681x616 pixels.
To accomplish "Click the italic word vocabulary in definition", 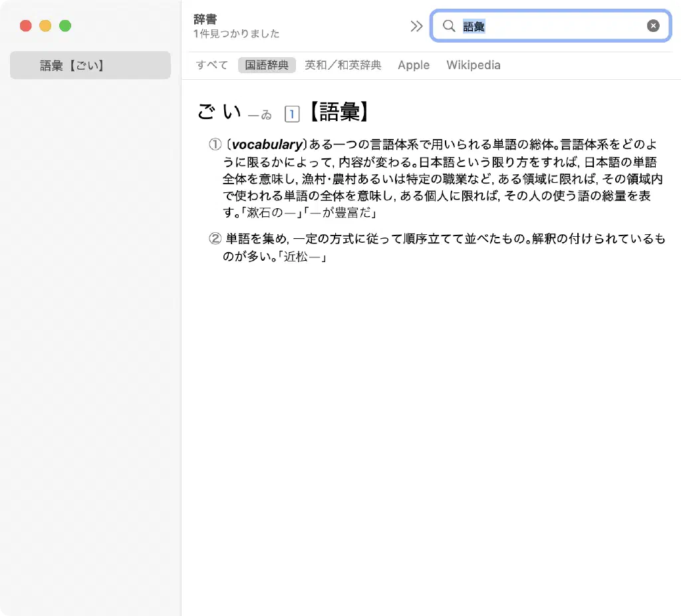I will (x=267, y=144).
